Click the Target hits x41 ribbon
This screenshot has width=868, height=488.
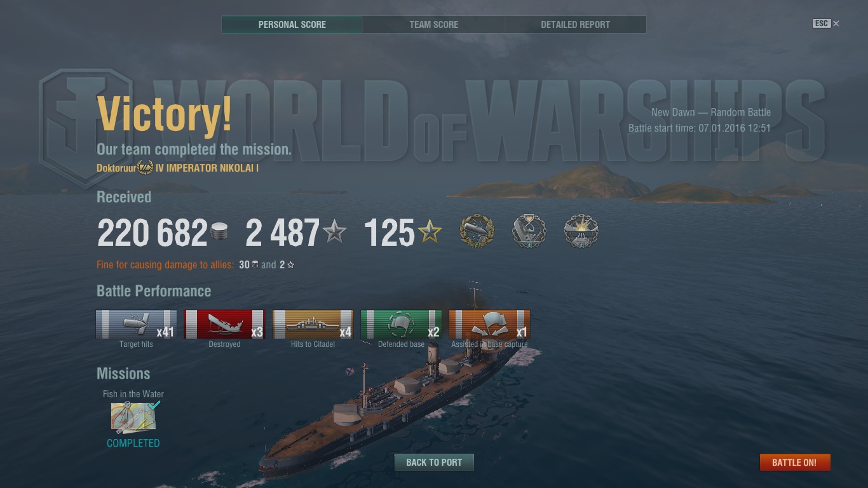[x=136, y=325]
